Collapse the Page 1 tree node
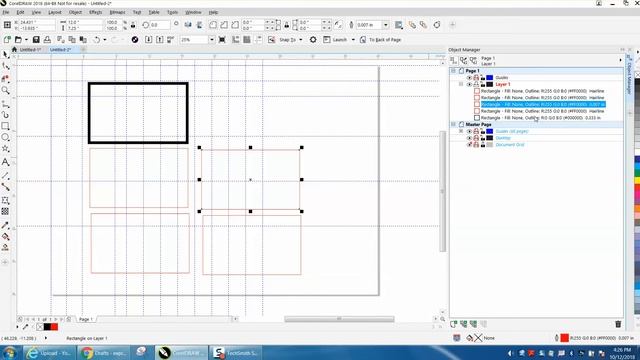 (x=453, y=71)
